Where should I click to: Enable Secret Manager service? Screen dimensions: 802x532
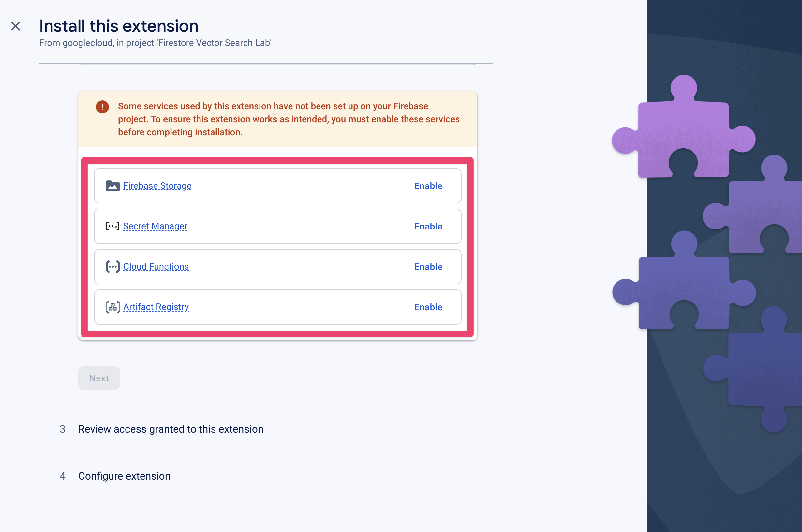pyautogui.click(x=428, y=226)
